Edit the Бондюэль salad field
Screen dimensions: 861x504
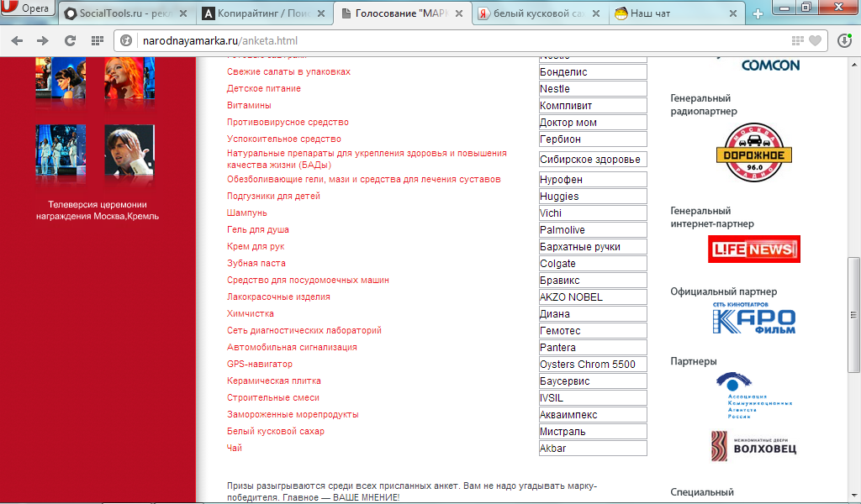pyautogui.click(x=593, y=72)
